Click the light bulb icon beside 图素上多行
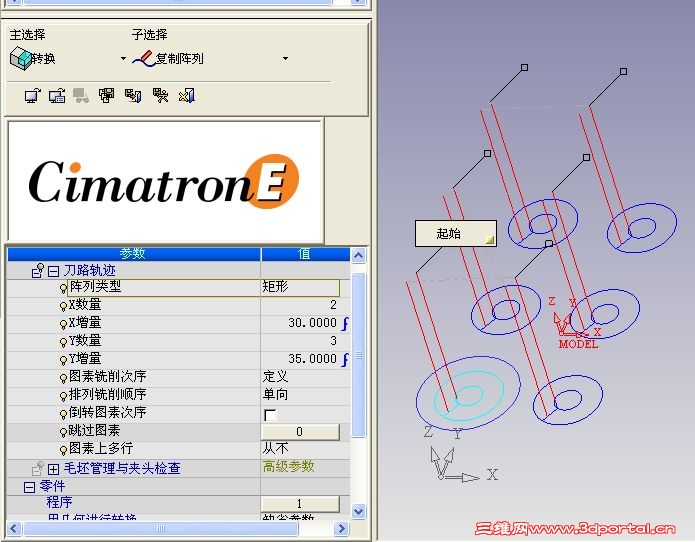 63,450
